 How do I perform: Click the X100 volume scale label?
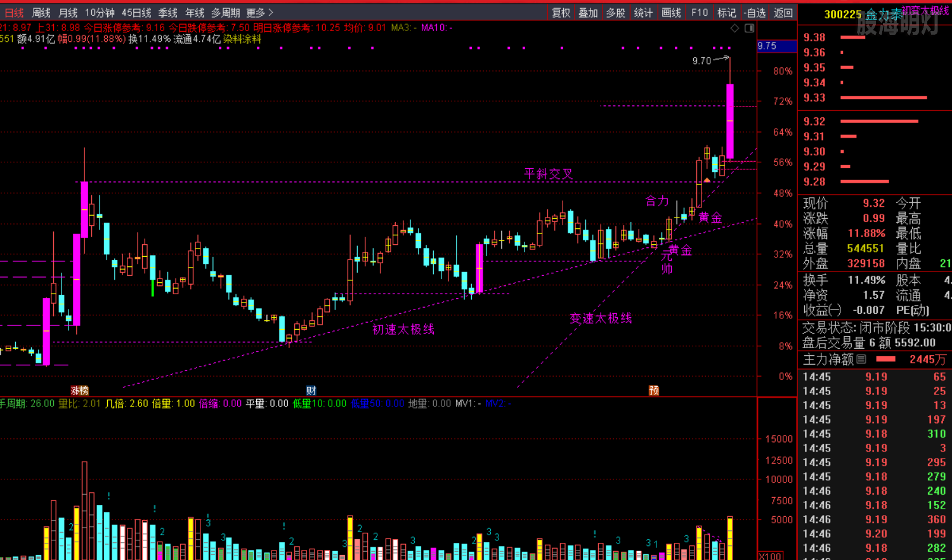point(770,556)
